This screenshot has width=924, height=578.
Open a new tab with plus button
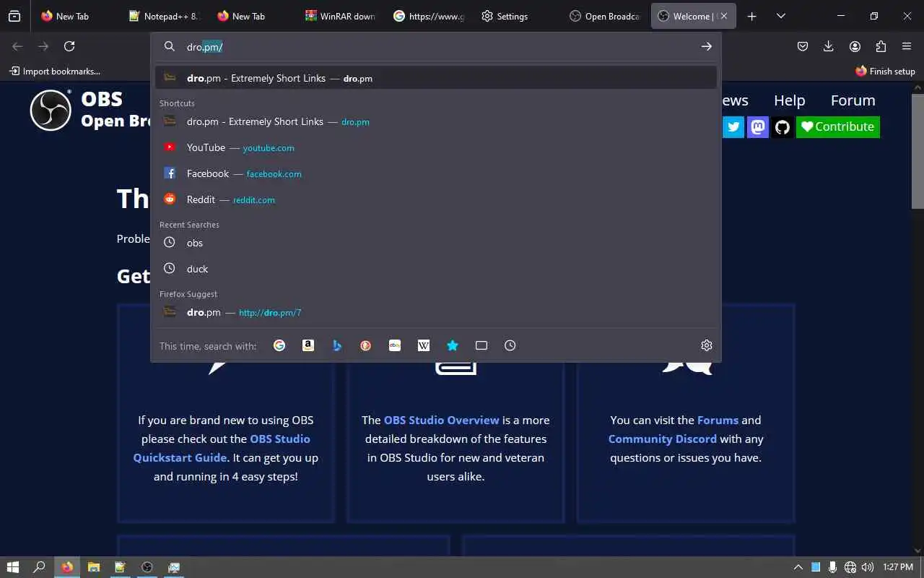tap(752, 16)
